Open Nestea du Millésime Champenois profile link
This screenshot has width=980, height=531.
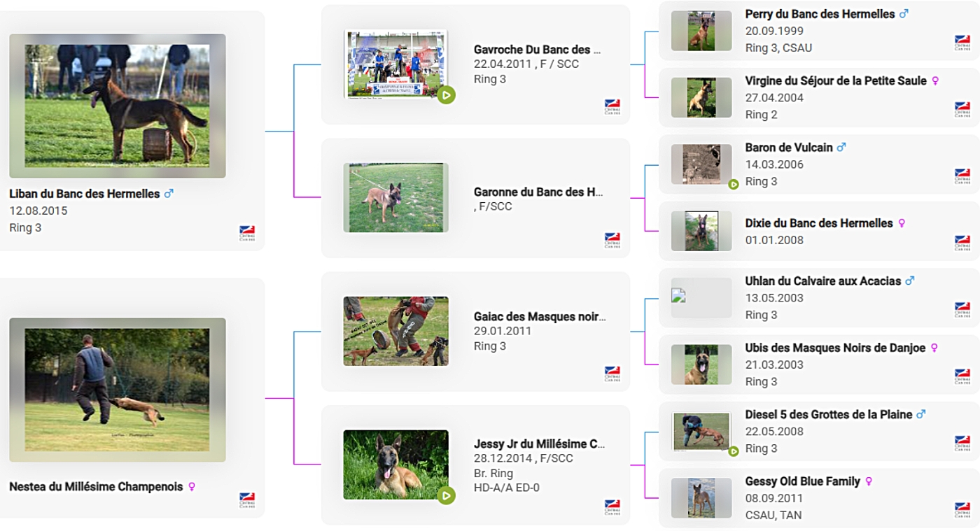pyautogui.click(x=96, y=486)
